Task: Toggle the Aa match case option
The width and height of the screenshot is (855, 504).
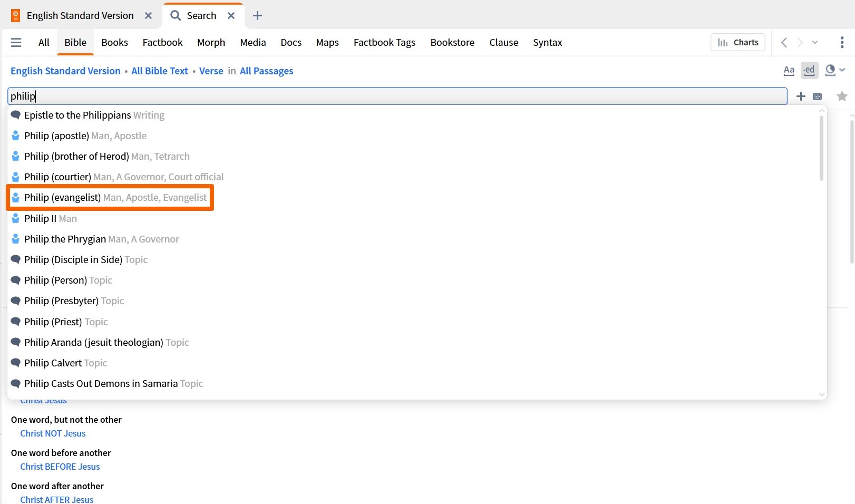Action: pyautogui.click(x=789, y=70)
